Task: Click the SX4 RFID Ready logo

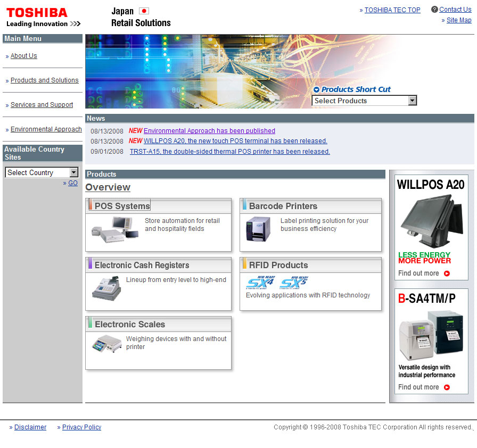Action: (x=261, y=283)
